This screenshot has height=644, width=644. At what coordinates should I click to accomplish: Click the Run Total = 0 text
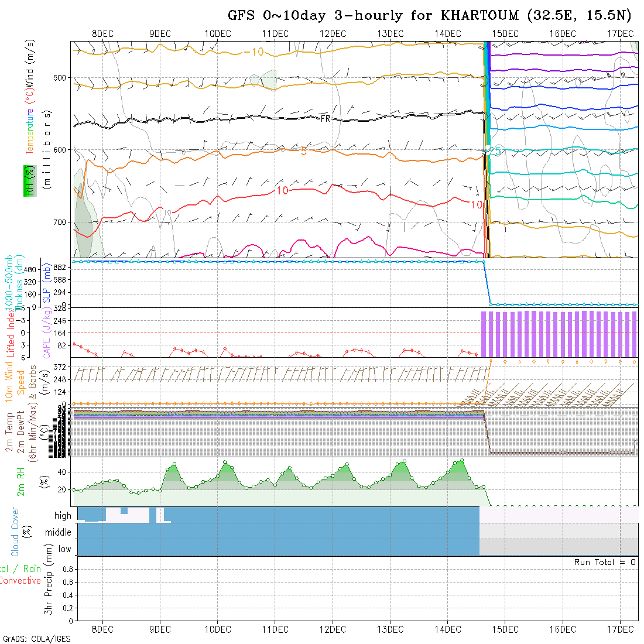[x=605, y=562]
